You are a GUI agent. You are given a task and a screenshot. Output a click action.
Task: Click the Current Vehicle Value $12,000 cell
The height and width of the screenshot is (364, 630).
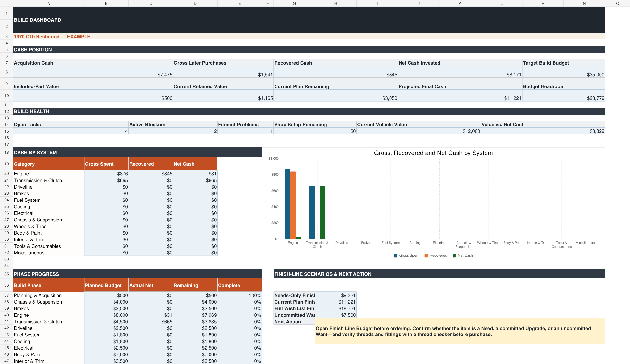pyautogui.click(x=419, y=131)
